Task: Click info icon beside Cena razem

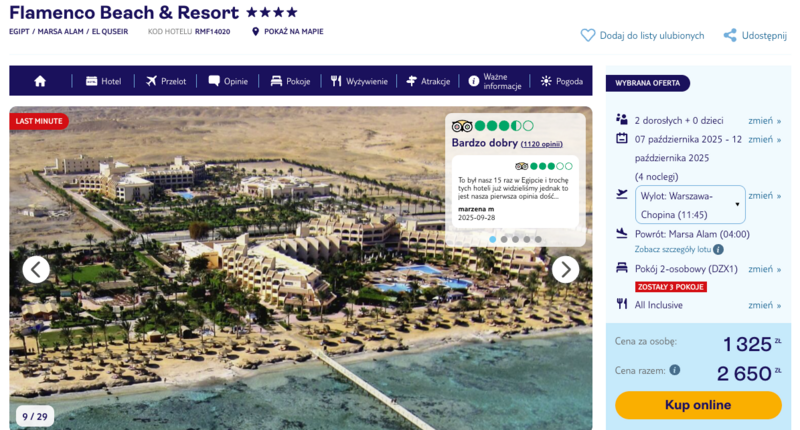Action: (x=674, y=370)
